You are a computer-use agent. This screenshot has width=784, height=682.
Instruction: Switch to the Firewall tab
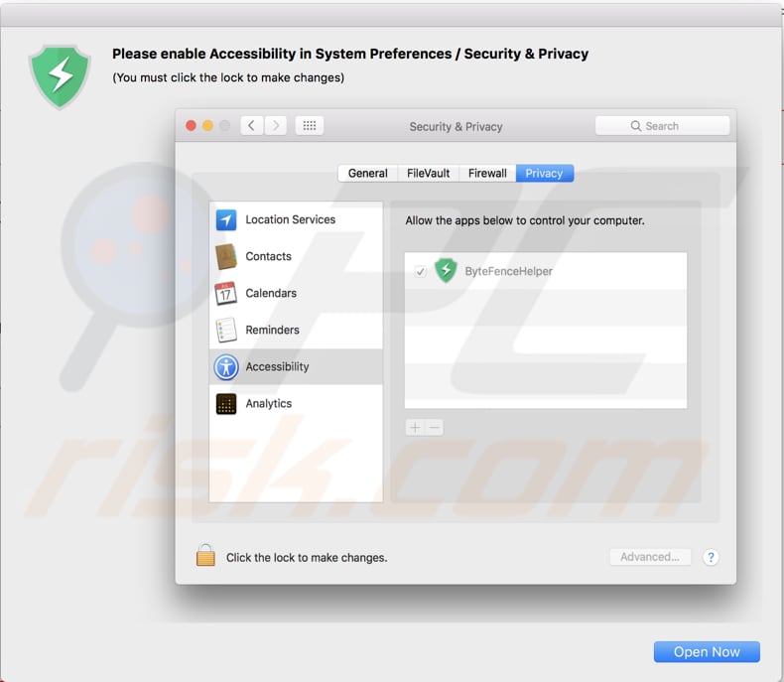click(487, 174)
